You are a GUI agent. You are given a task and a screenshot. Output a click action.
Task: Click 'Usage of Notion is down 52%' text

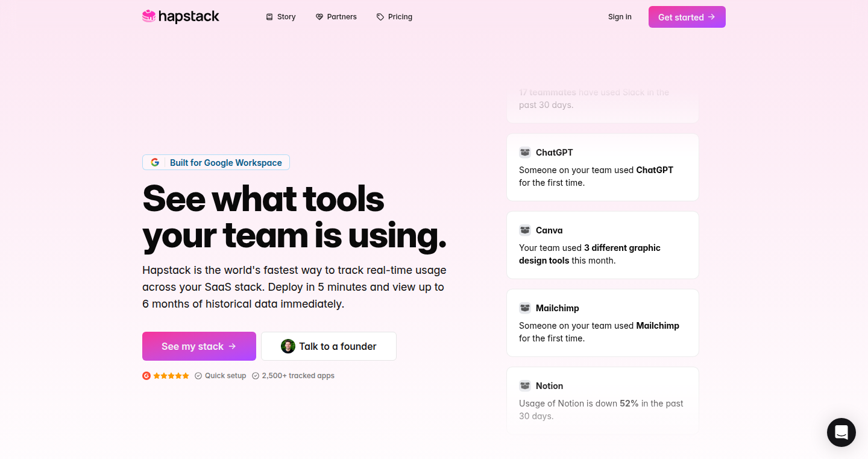click(579, 404)
